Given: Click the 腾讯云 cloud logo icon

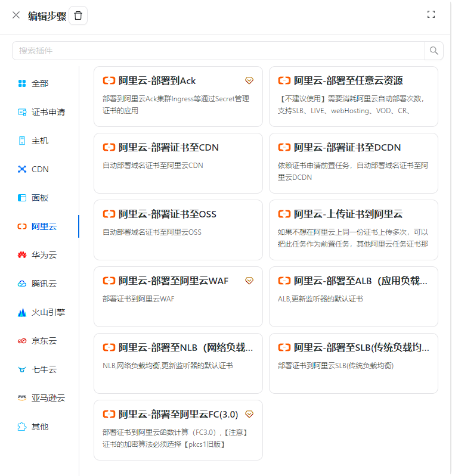Looking at the screenshot, I should pyautogui.click(x=22, y=284).
